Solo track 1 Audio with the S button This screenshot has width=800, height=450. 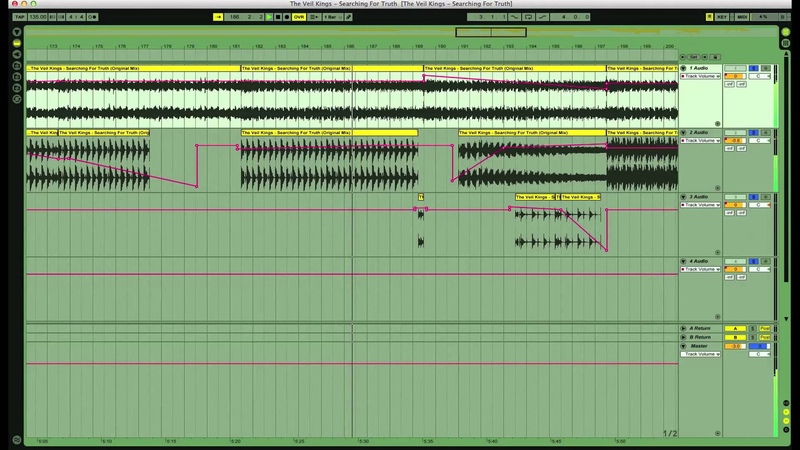[x=754, y=68]
